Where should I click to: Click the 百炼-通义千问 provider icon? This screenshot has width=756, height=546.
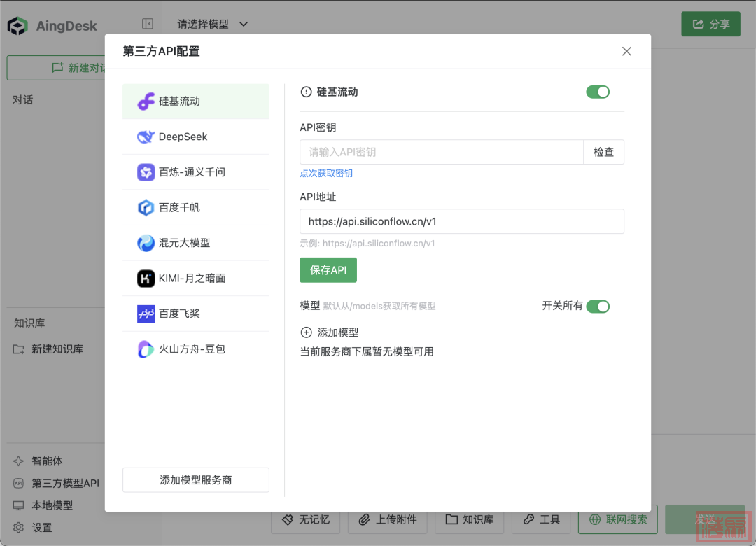pyautogui.click(x=146, y=172)
